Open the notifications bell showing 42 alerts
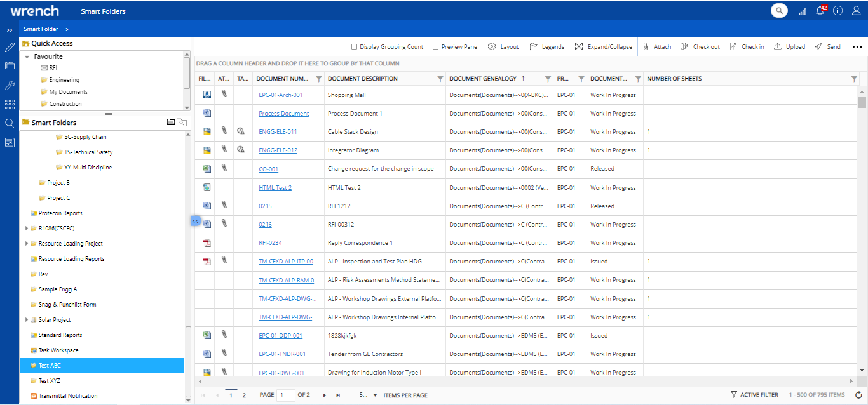 click(x=820, y=11)
